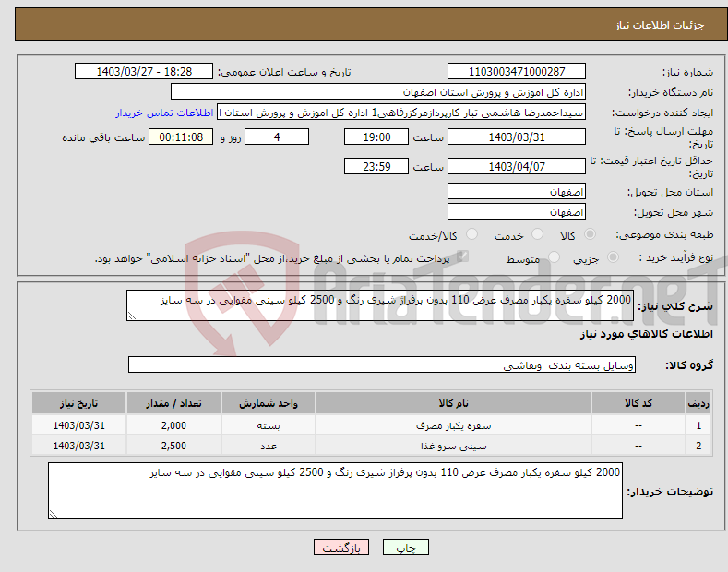Click the بازگشت back button
Screen dimensions: 728x572
point(341,548)
